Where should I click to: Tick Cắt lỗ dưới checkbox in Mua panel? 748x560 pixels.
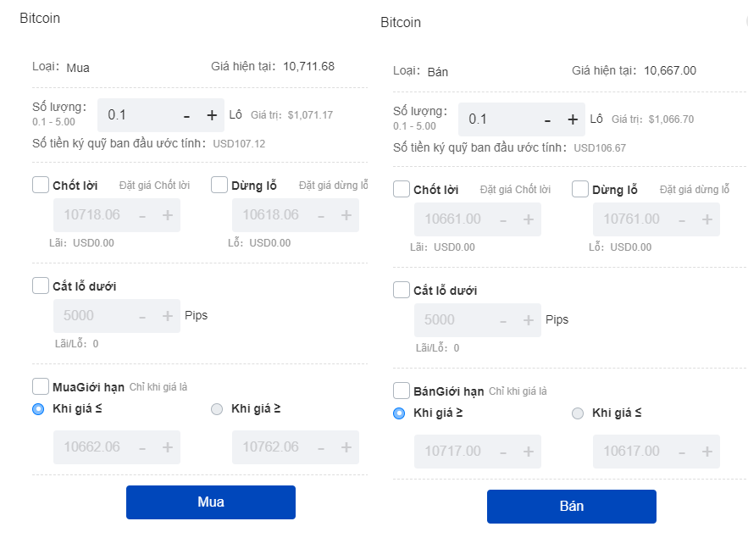[x=41, y=286]
